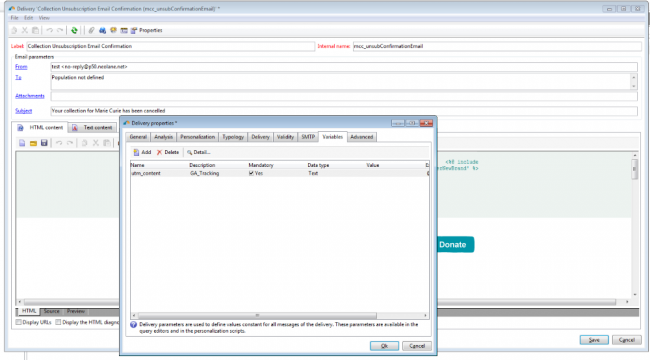
Task: Click the paste icon in the delivery window's top toolbar
Action: point(36,30)
